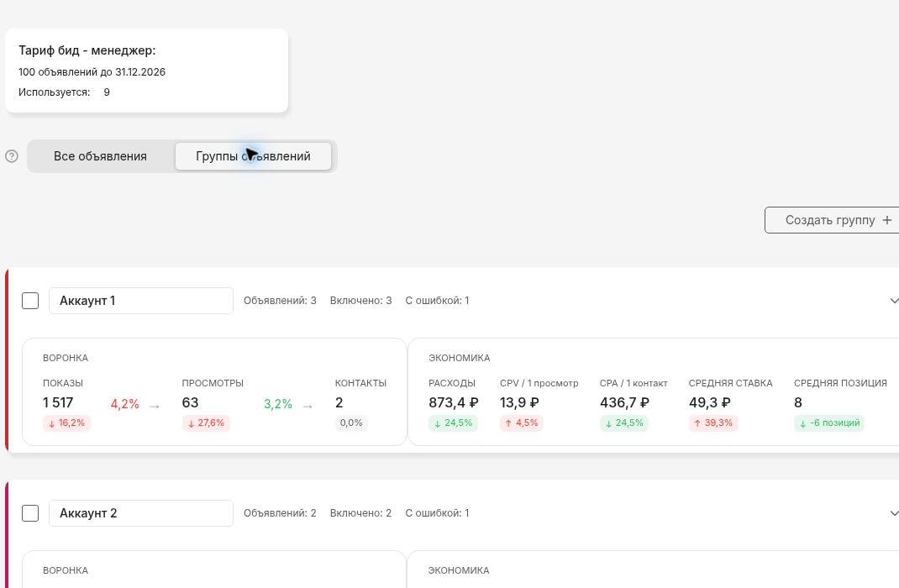Click 'Включено: 2' in Аккаунт 2 row
The image size is (899, 588).
(360, 513)
